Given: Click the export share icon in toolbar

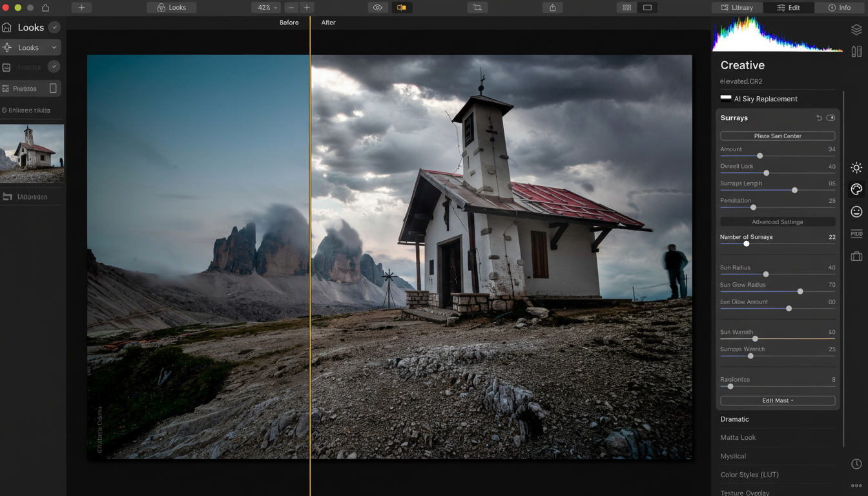Looking at the screenshot, I should 552,7.
